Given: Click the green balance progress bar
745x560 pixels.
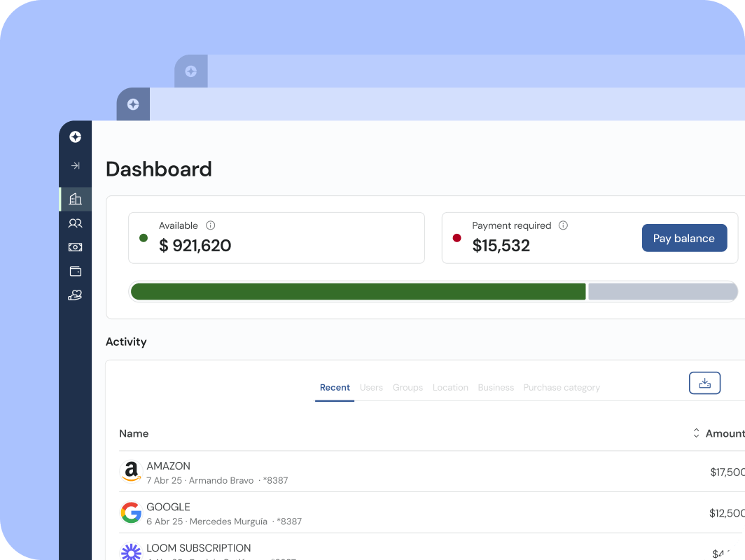Looking at the screenshot, I should tap(357, 291).
